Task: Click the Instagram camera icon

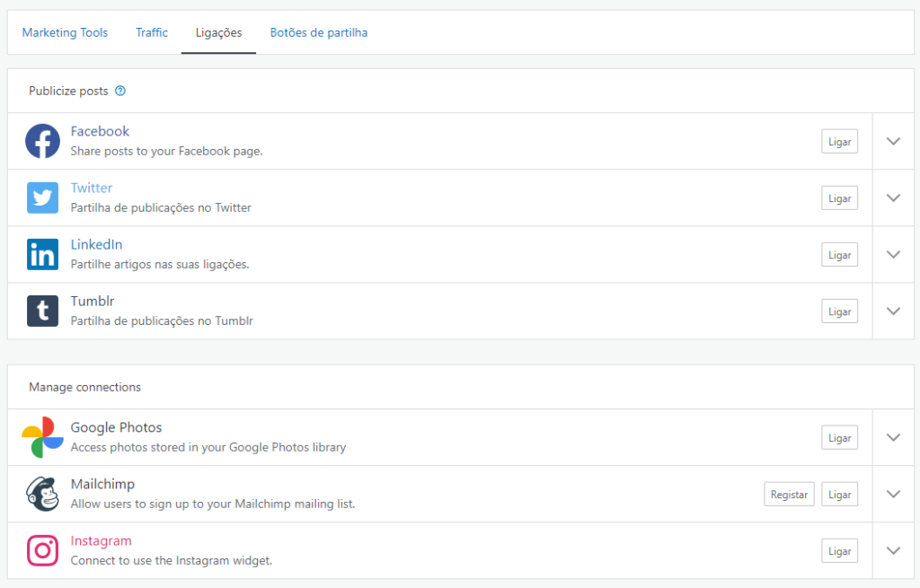Action: click(x=42, y=550)
